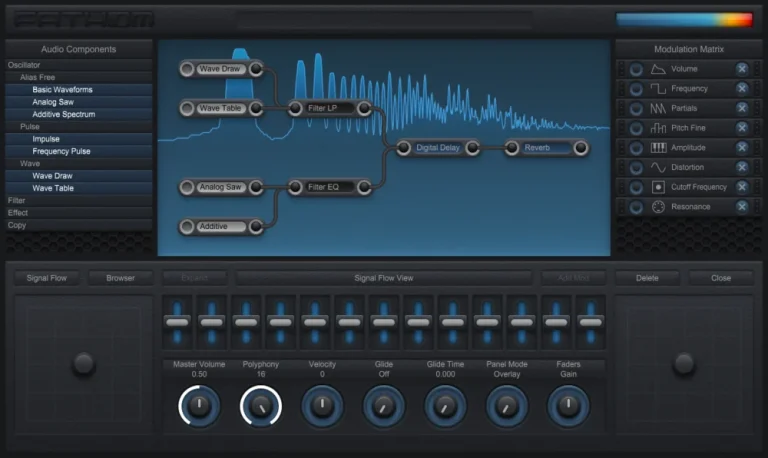Viewport: 768px width, 458px height.
Task: Collapse the Wave group
Action: tap(78, 164)
